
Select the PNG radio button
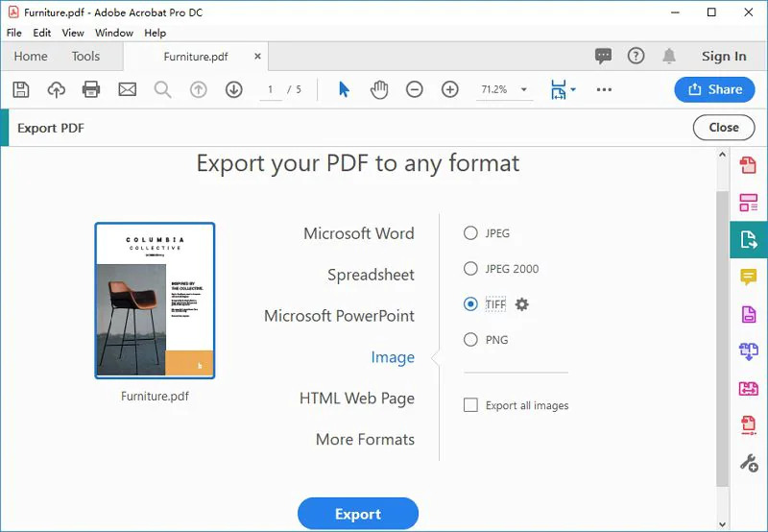[470, 340]
